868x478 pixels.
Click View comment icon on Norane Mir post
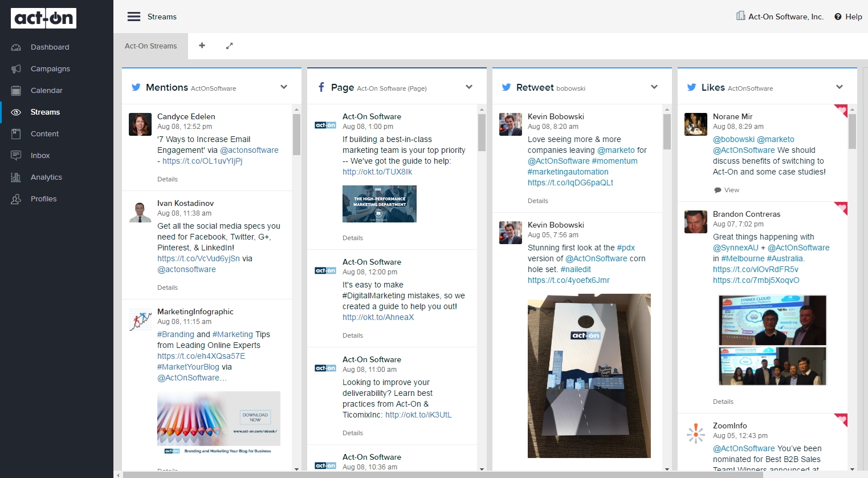[x=718, y=191]
